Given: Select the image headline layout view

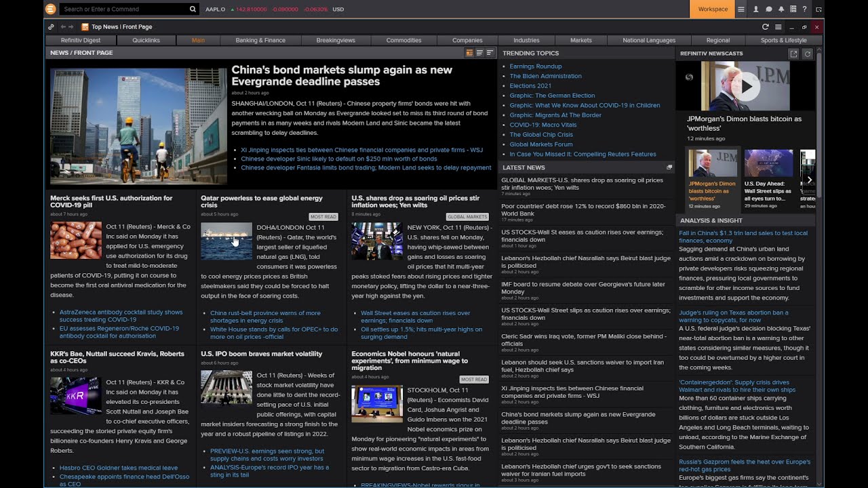Looking at the screenshot, I should tap(469, 53).
